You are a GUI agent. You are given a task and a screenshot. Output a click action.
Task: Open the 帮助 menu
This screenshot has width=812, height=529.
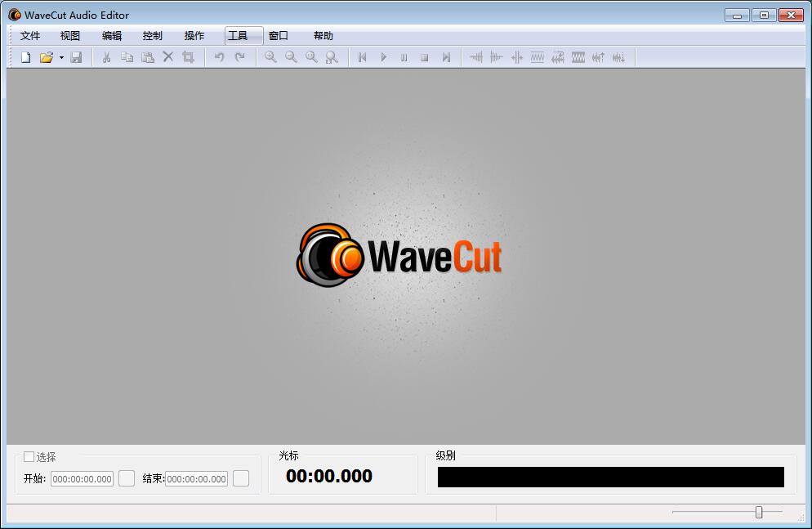click(x=323, y=36)
